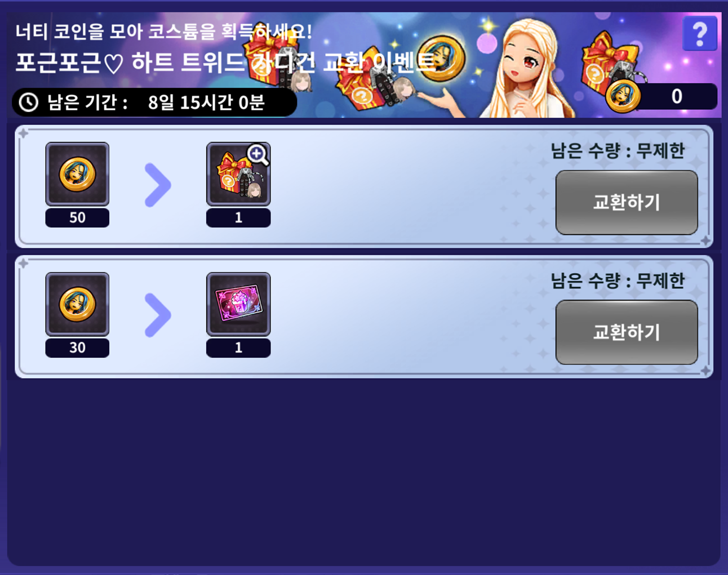The height and width of the screenshot is (575, 728).
Task: Click the quantity 50 label under coin
Action: point(77,217)
